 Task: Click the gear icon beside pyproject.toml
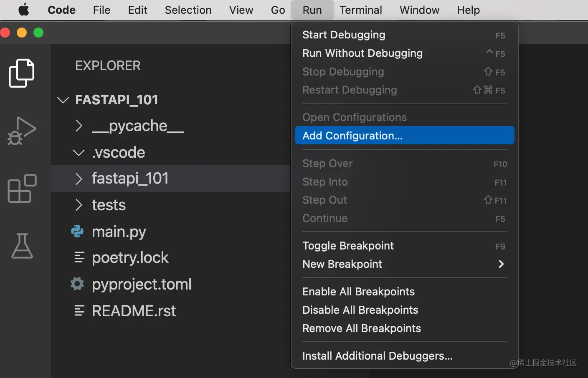[77, 284]
